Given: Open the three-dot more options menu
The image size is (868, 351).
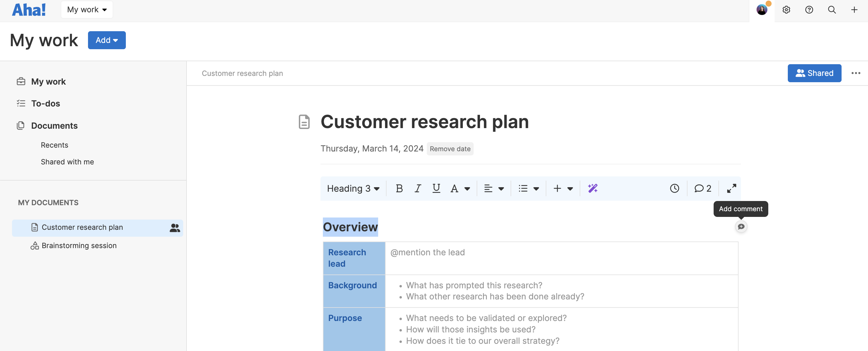Looking at the screenshot, I should coord(855,73).
